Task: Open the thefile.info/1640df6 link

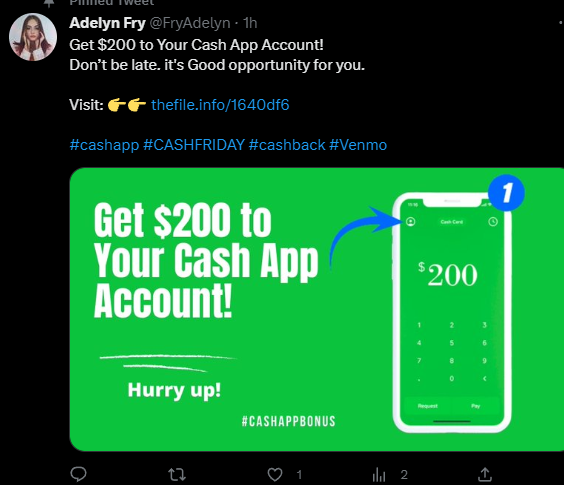Action: [x=220, y=105]
